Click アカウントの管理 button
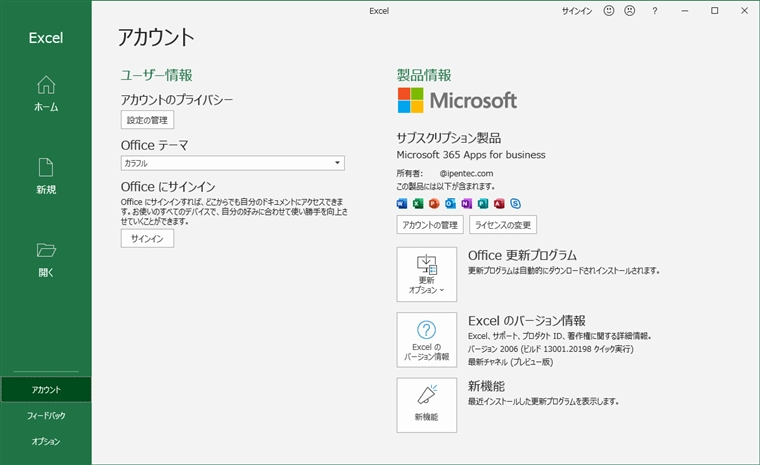This screenshot has height=465, width=760. click(x=430, y=225)
